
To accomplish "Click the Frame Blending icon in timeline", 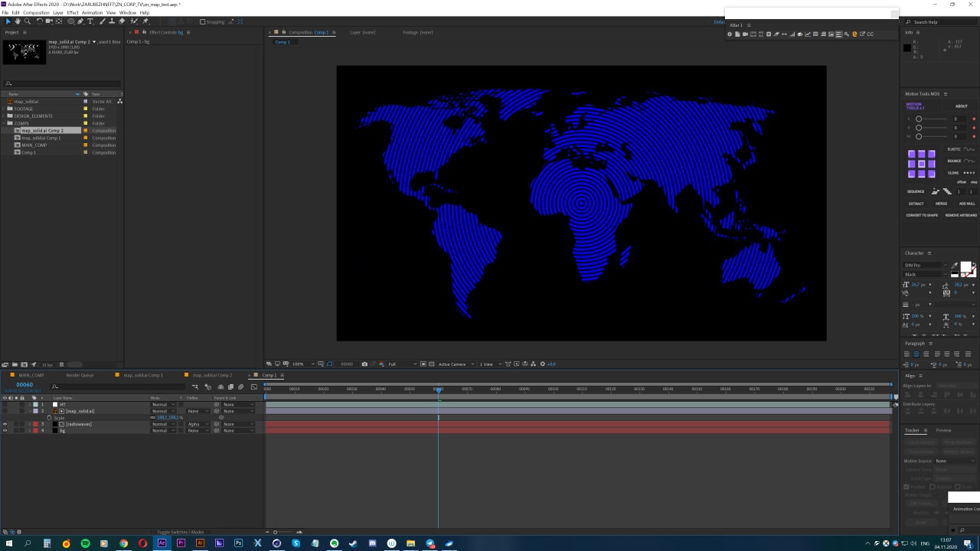I will (230, 387).
